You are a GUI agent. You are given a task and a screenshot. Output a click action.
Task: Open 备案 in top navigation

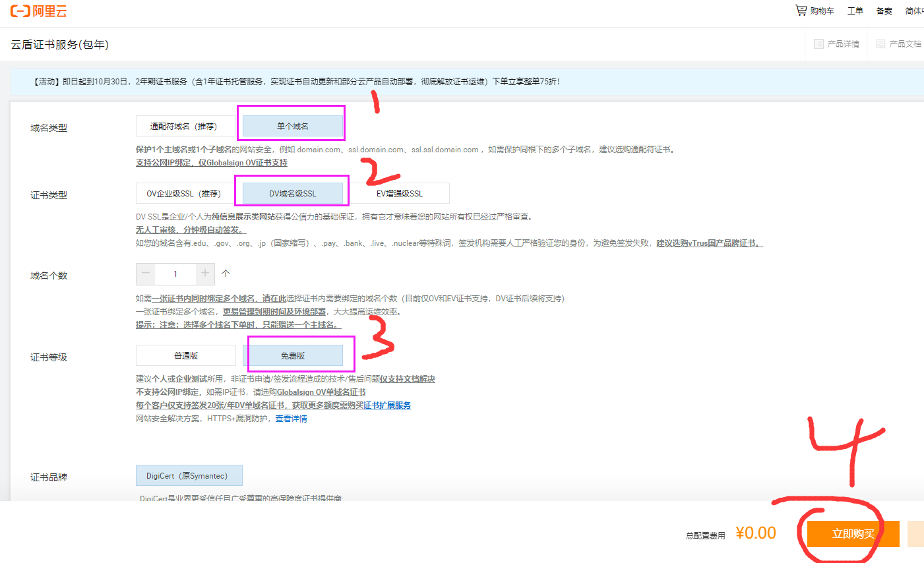[884, 11]
